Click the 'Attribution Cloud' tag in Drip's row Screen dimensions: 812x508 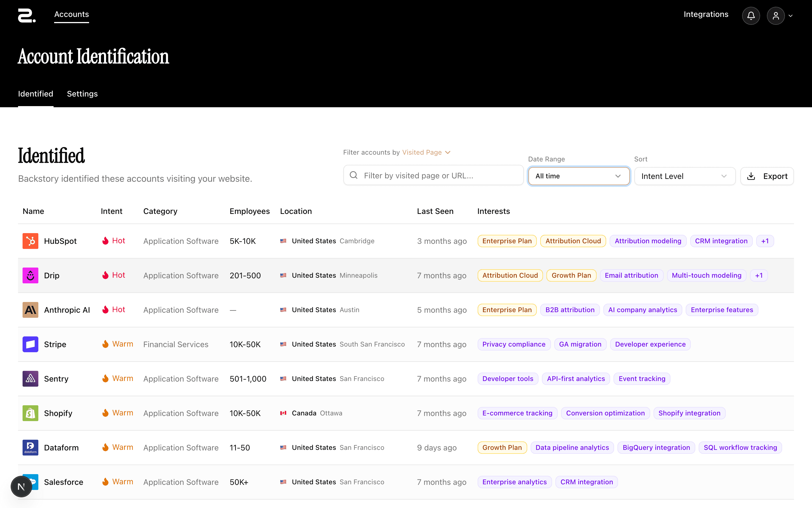(510, 275)
